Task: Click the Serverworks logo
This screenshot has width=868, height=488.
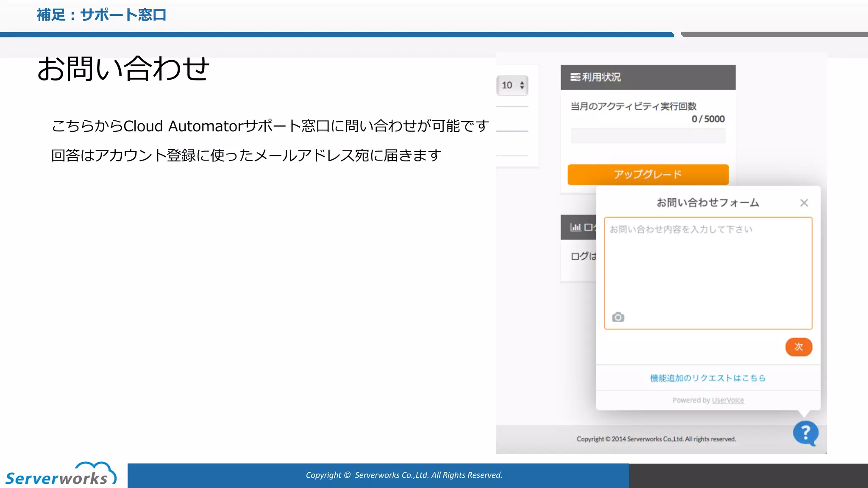Action: pos(61,474)
